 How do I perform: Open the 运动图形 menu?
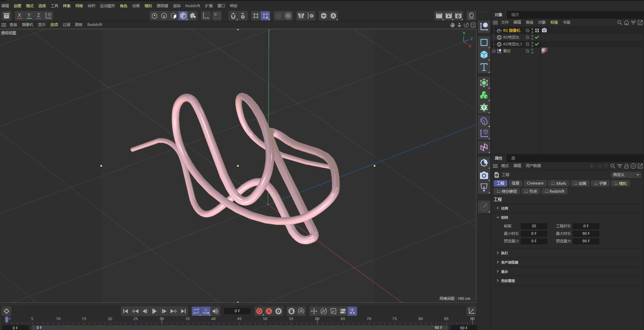pyautogui.click(x=107, y=6)
